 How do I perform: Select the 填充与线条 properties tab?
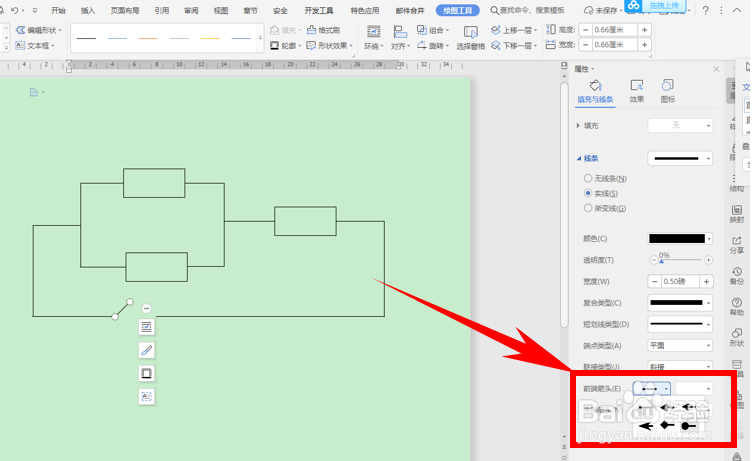pos(595,91)
